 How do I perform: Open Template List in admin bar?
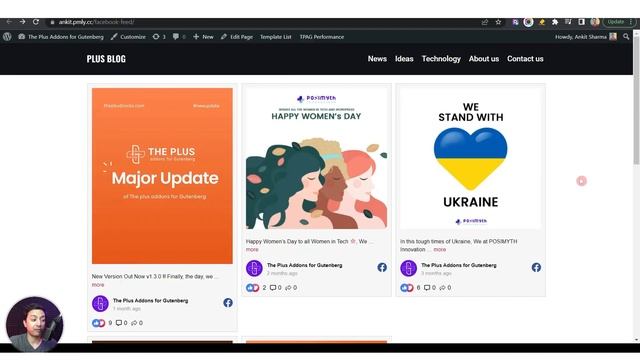point(276,37)
